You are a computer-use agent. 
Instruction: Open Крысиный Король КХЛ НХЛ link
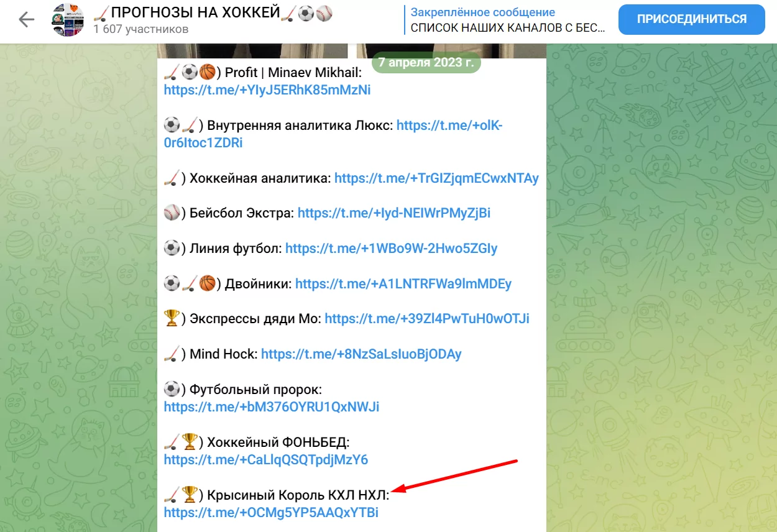271,513
